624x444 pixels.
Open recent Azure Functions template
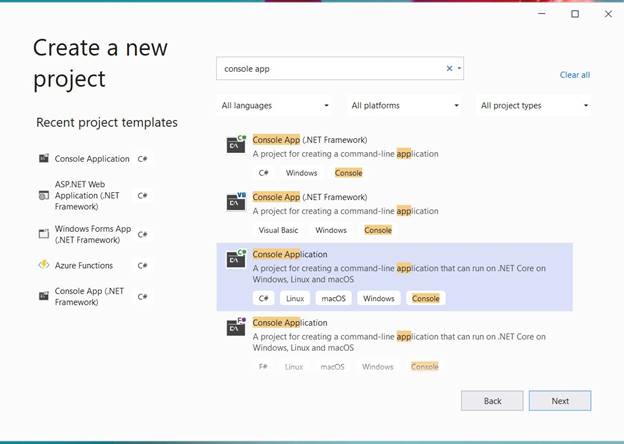(x=95, y=265)
